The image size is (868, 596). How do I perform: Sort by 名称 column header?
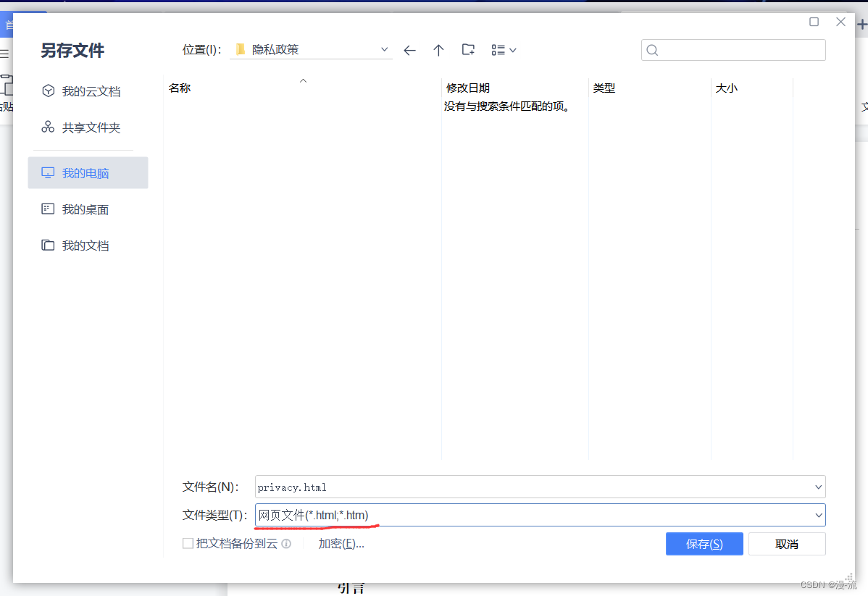(x=180, y=88)
